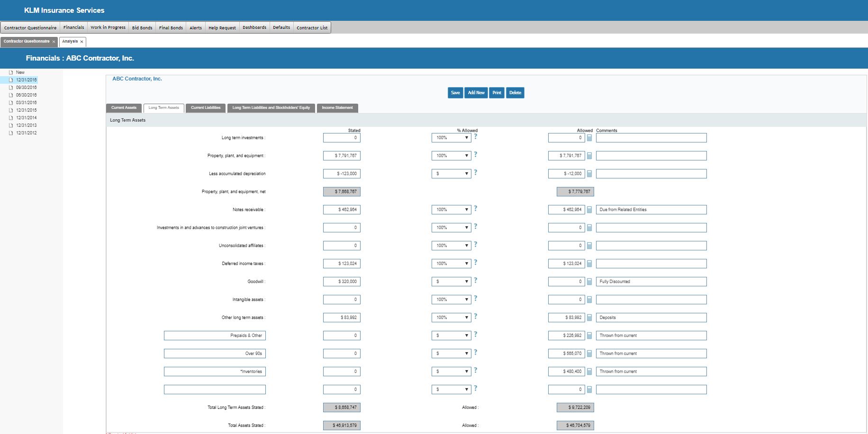The height and width of the screenshot is (434, 868).
Task: Open % Allowed dropdown for Intangible assets
Action: pos(451,300)
